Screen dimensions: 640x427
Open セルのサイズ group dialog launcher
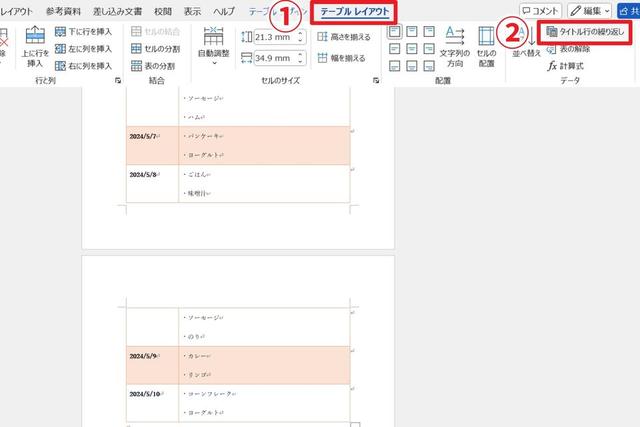click(x=376, y=80)
